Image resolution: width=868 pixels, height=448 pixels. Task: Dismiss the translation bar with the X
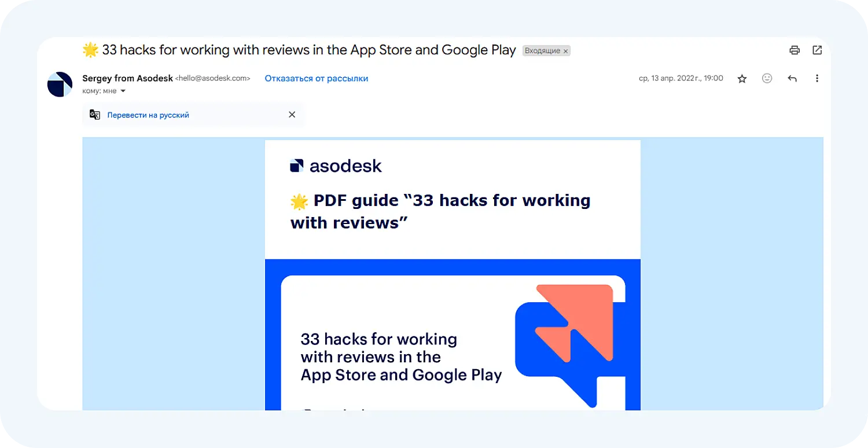tap(292, 115)
